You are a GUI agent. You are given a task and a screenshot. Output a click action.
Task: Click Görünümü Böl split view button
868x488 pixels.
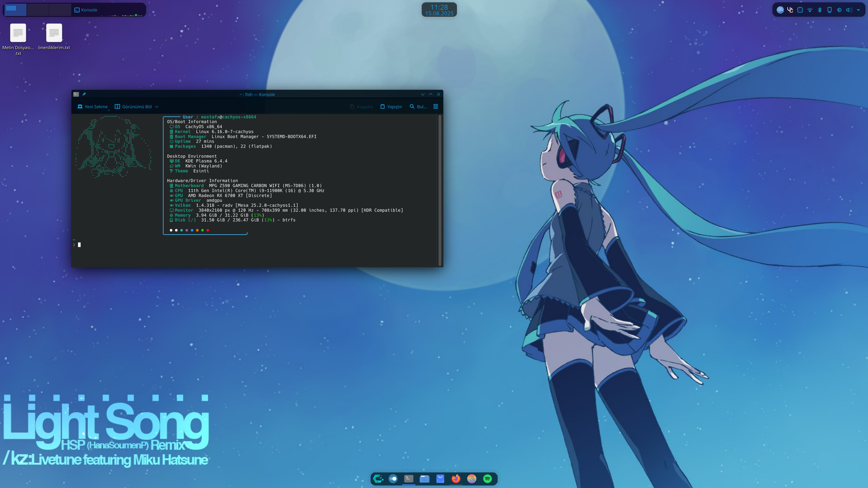(x=133, y=106)
